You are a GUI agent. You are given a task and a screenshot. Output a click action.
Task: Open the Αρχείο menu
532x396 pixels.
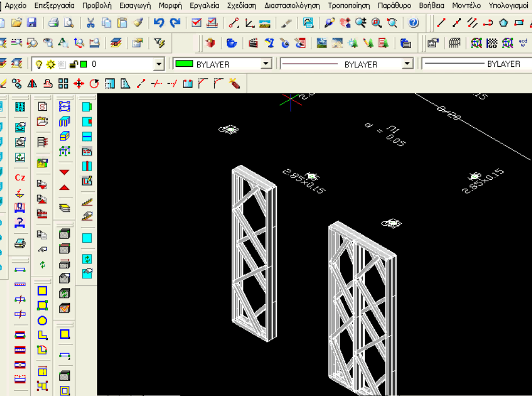[15, 6]
